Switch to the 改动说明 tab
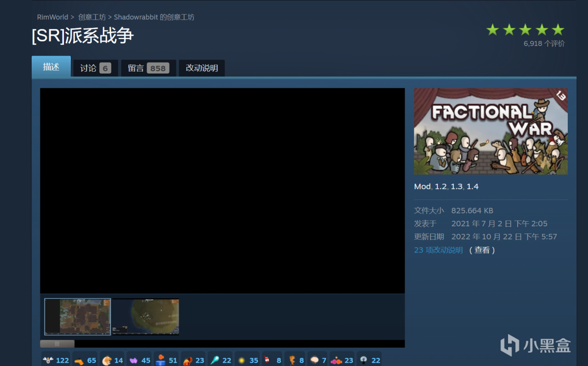 pos(202,68)
